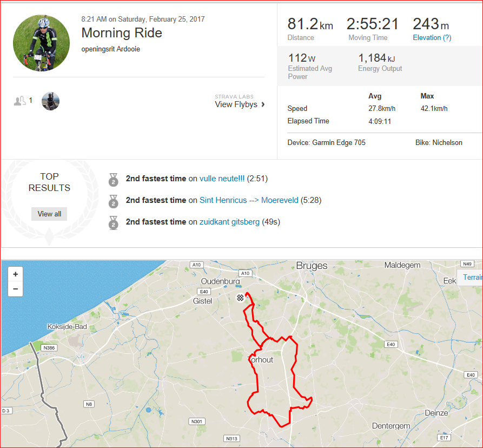Click the checkered finish flag marker on map
Screen dimensions: 483x448
click(x=240, y=298)
